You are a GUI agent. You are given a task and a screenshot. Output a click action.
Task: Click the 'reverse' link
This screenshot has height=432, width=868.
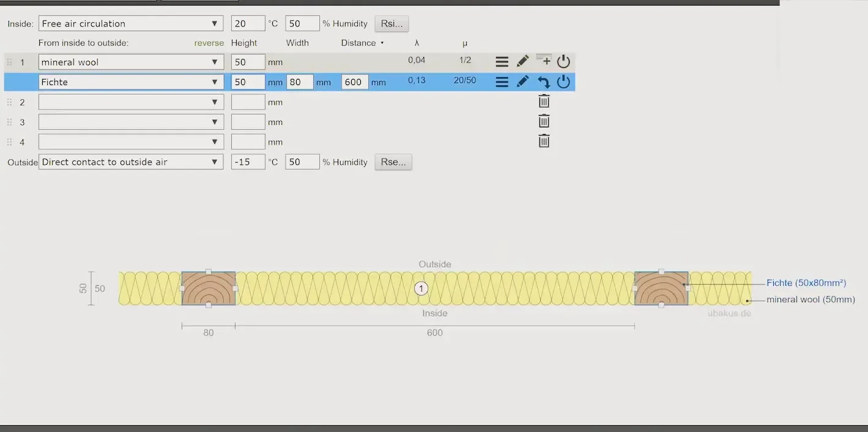(209, 43)
